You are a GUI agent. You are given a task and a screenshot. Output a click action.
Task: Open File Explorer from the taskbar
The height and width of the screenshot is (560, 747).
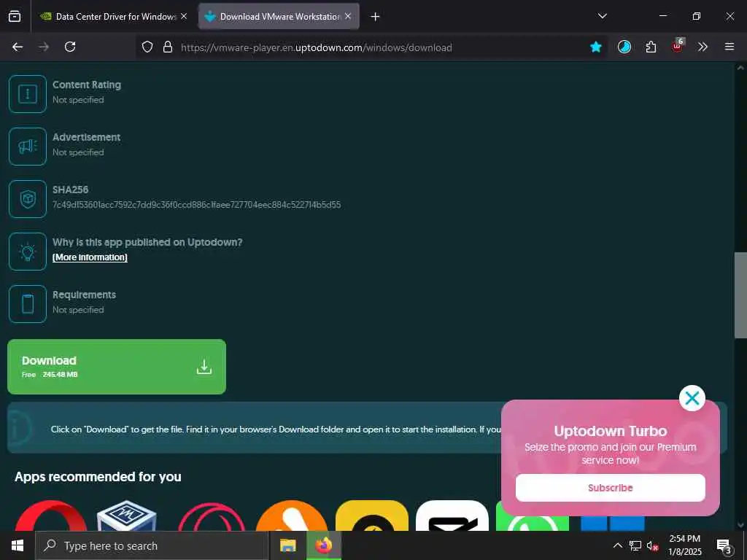pos(287,545)
